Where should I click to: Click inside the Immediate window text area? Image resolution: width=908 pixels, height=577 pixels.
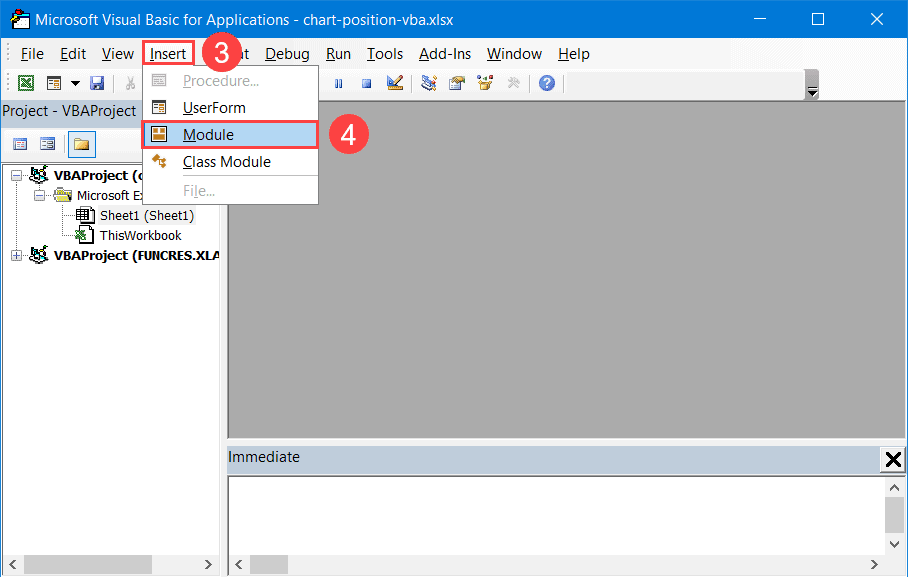(x=556, y=516)
